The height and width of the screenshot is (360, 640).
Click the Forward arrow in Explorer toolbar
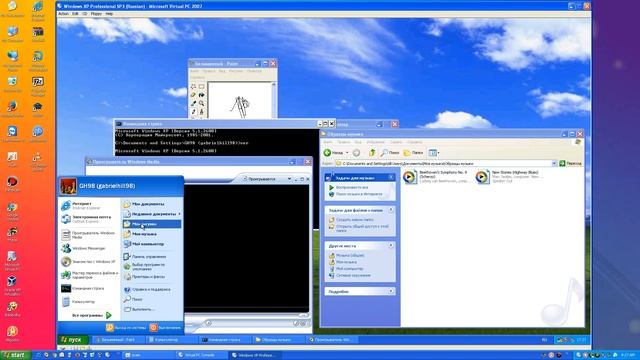tap(356, 153)
